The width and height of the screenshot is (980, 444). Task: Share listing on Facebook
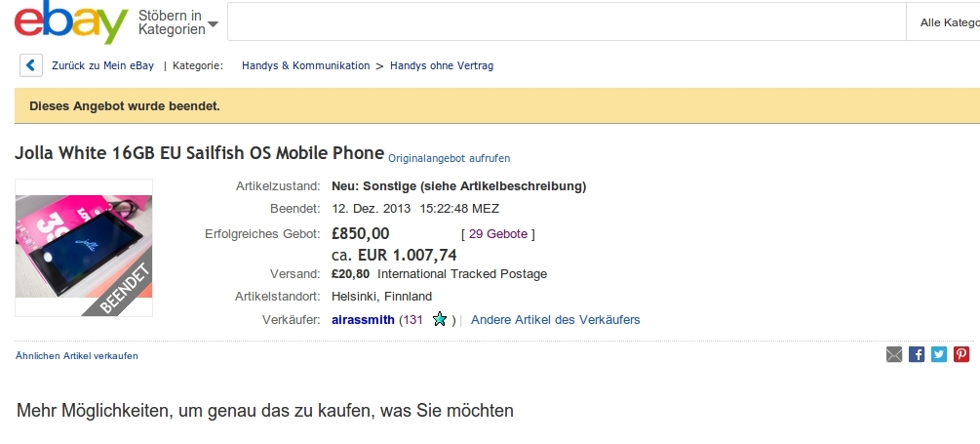pos(917,355)
